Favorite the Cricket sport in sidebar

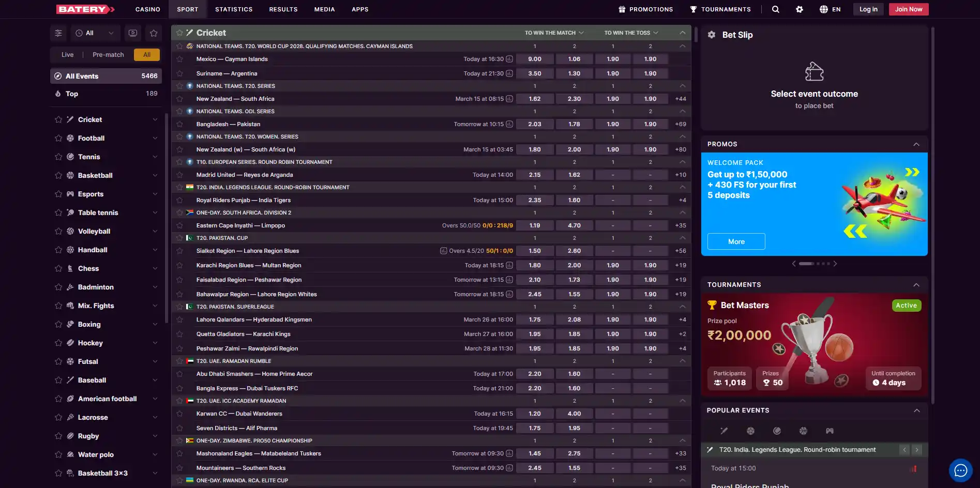pos(58,119)
